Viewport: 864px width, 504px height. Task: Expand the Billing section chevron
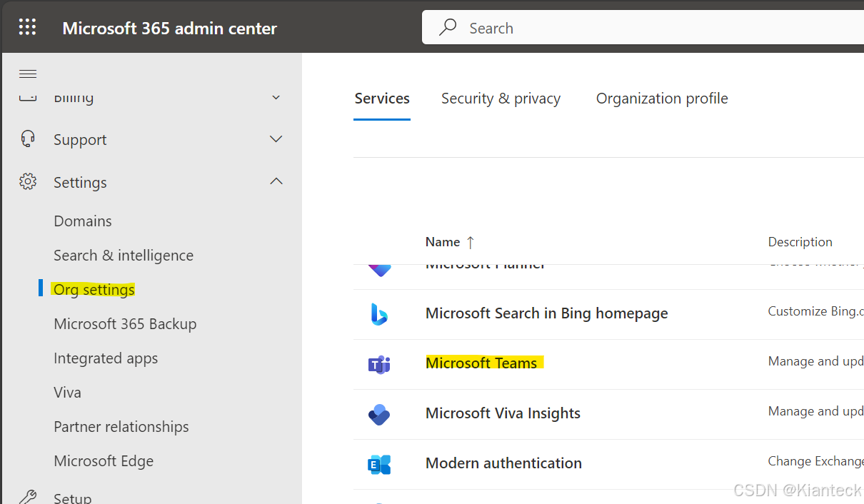point(276,97)
